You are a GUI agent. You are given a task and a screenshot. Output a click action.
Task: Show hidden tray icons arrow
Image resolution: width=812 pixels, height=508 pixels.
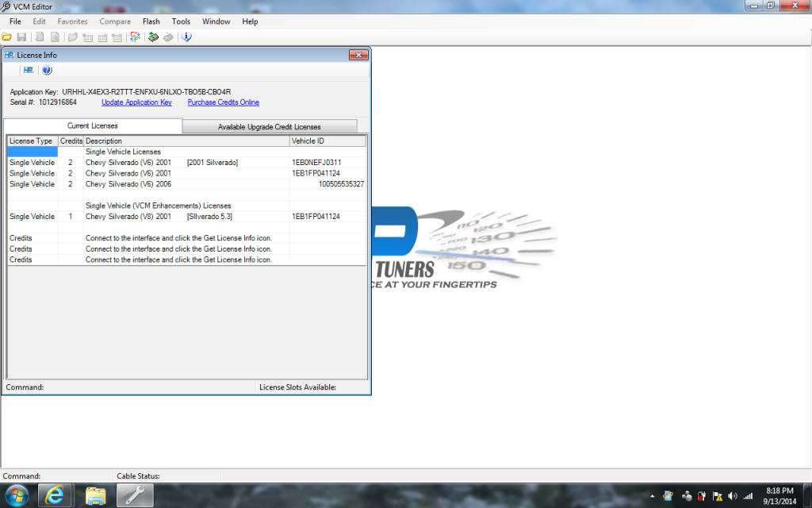(652, 496)
